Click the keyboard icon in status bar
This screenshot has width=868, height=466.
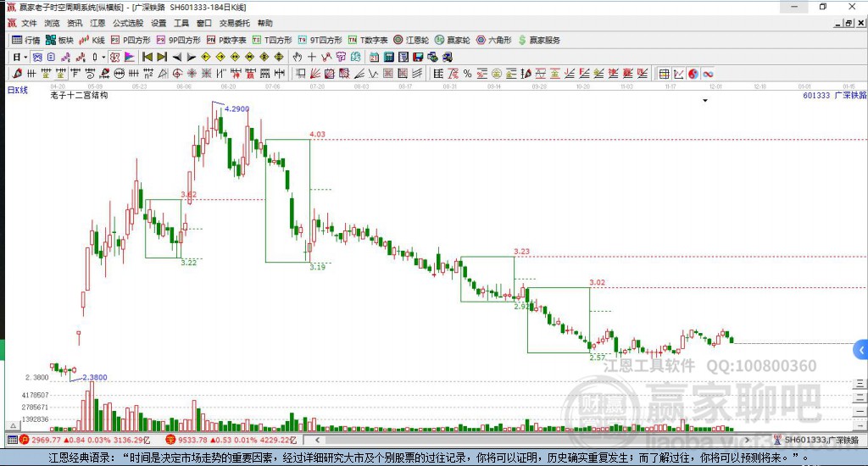coord(12,440)
